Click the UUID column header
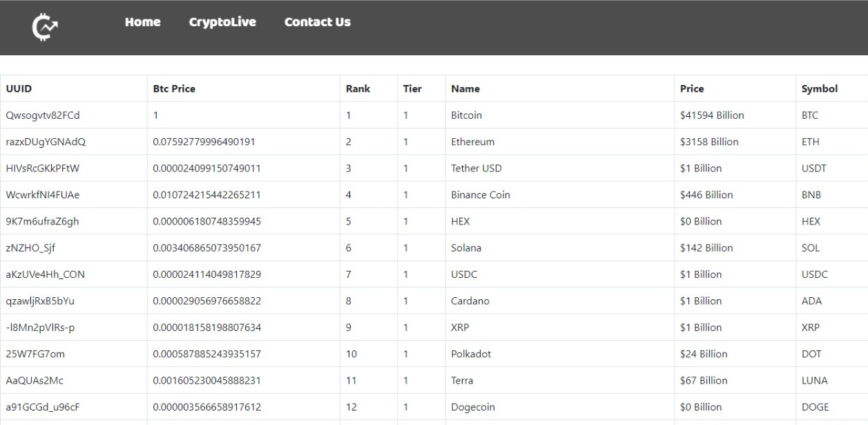The image size is (868, 425). (73, 88)
